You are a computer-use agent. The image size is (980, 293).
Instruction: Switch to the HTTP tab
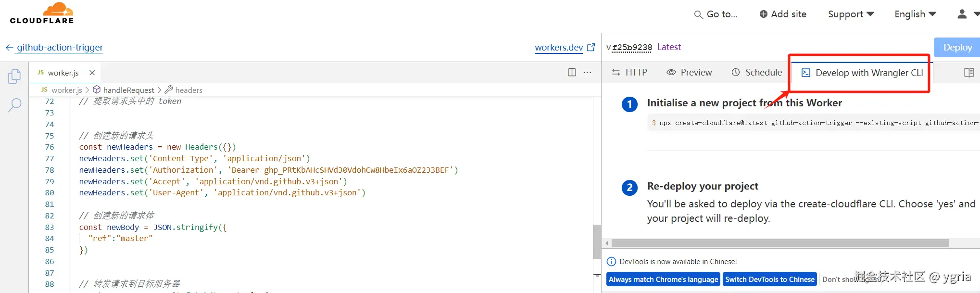[629, 73]
